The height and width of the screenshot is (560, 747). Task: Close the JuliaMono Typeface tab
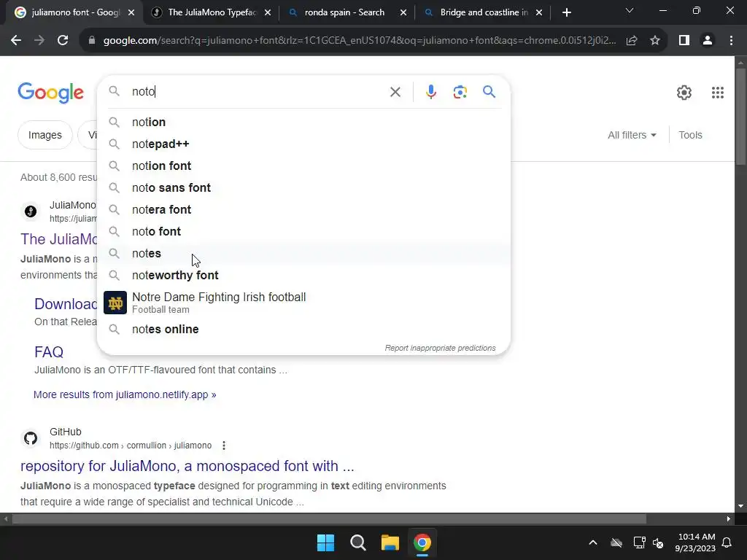pyautogui.click(x=268, y=13)
